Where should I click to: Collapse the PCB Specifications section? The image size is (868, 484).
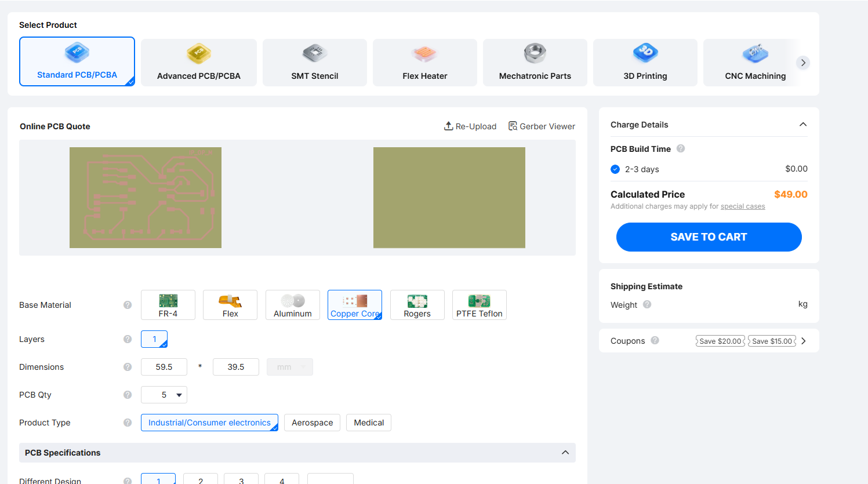tap(565, 453)
